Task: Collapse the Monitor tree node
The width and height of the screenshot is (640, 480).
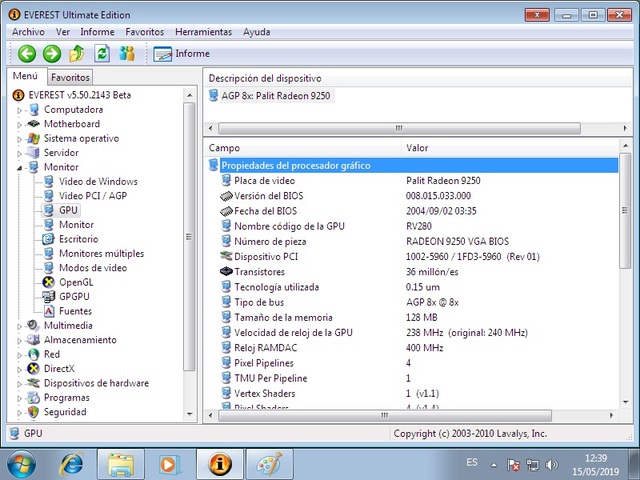Action: [x=19, y=168]
